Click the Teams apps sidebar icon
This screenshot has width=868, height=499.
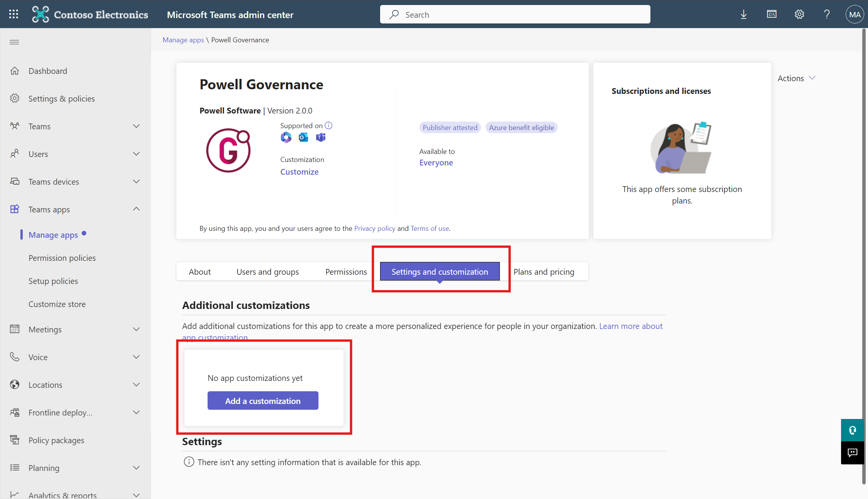15,209
